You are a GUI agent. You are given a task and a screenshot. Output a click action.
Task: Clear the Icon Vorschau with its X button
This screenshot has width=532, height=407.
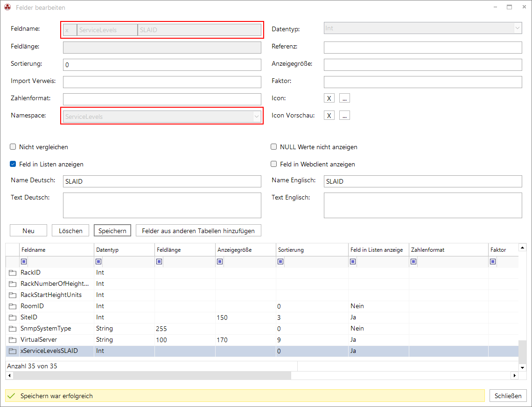[329, 115]
